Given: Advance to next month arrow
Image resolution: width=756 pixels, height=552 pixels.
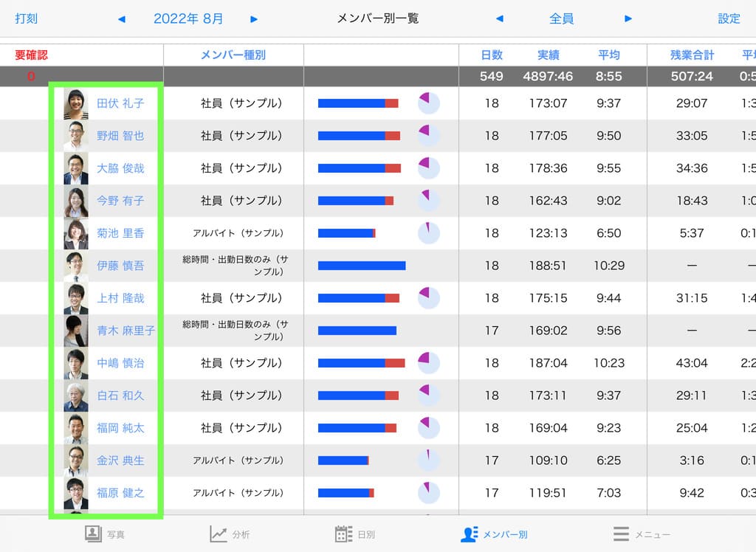Looking at the screenshot, I should point(254,19).
